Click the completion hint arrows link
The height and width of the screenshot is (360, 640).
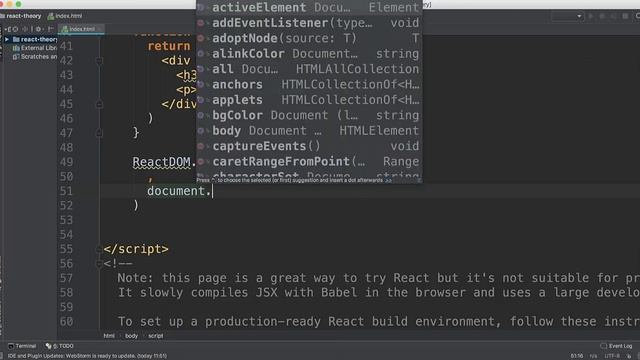pyautogui.click(x=388, y=180)
